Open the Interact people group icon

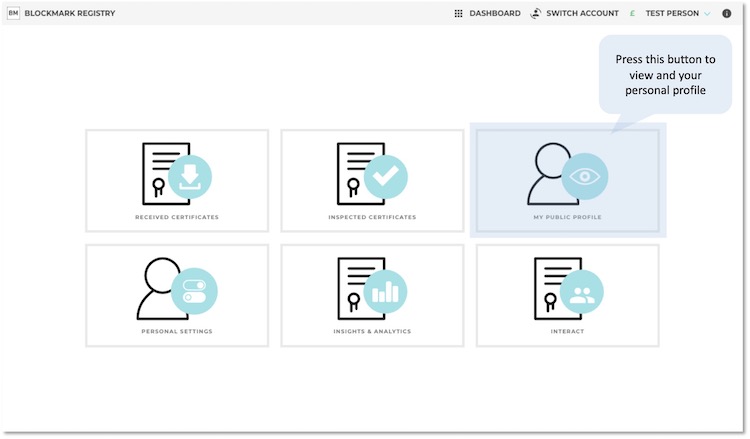580,291
